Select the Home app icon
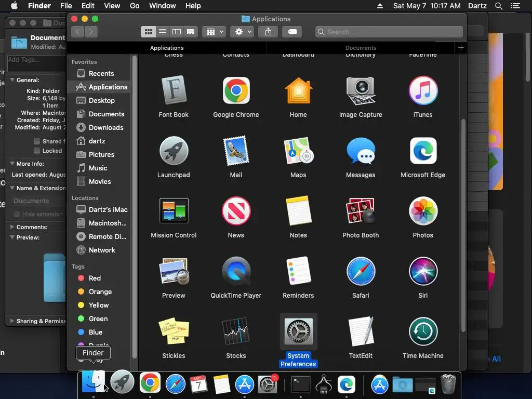Screen dimensions: 532x399 point(298,90)
